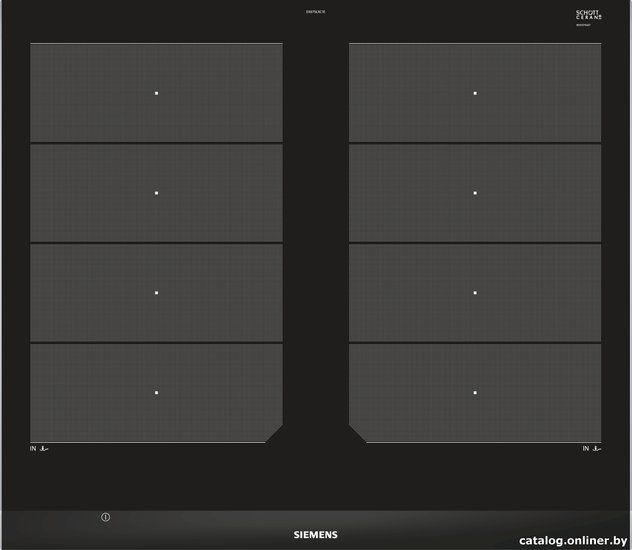Viewport: 632px width, 550px height.
Task: Click the small model text at top center
Action: click(x=316, y=12)
